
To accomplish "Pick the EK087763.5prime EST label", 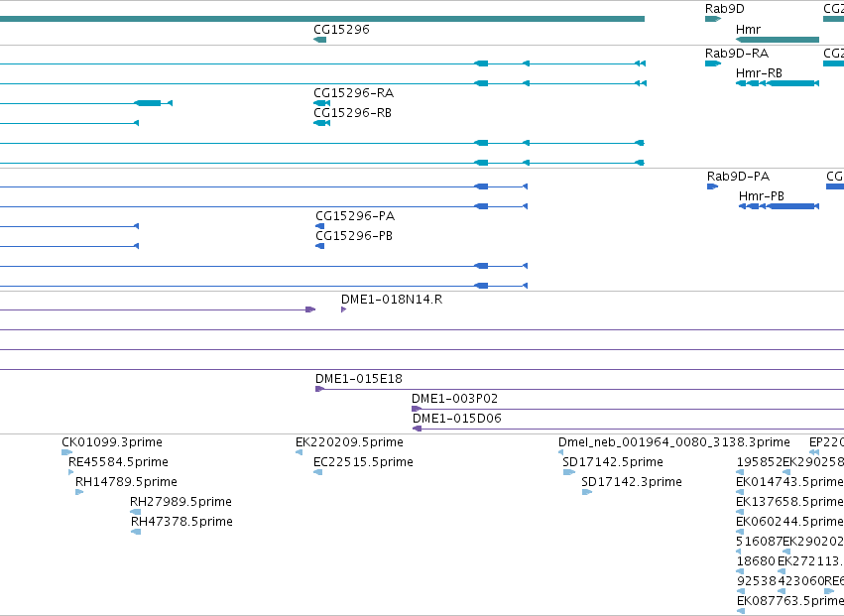I will 789,601.
